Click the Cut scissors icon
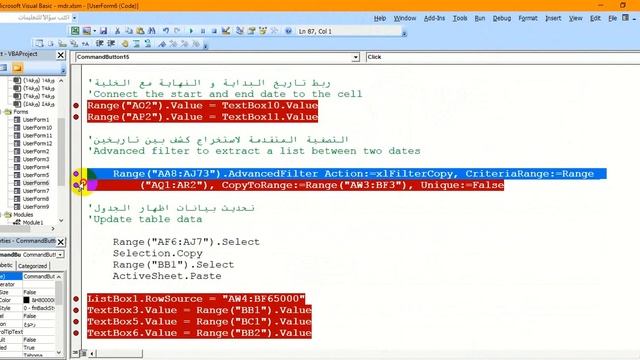This screenshot has width=640, height=360. pos(117,31)
